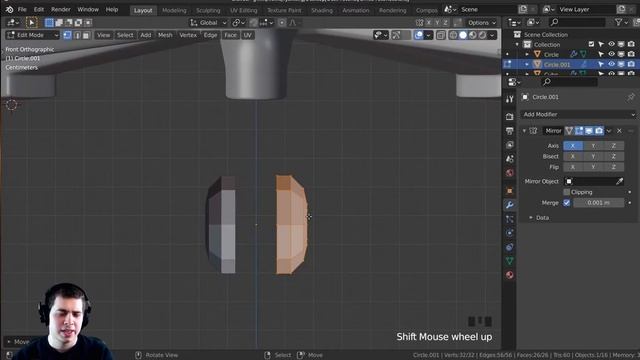Viewport: 640px width, 360px height.
Task: Open the Output properties tab
Action: [509, 131]
